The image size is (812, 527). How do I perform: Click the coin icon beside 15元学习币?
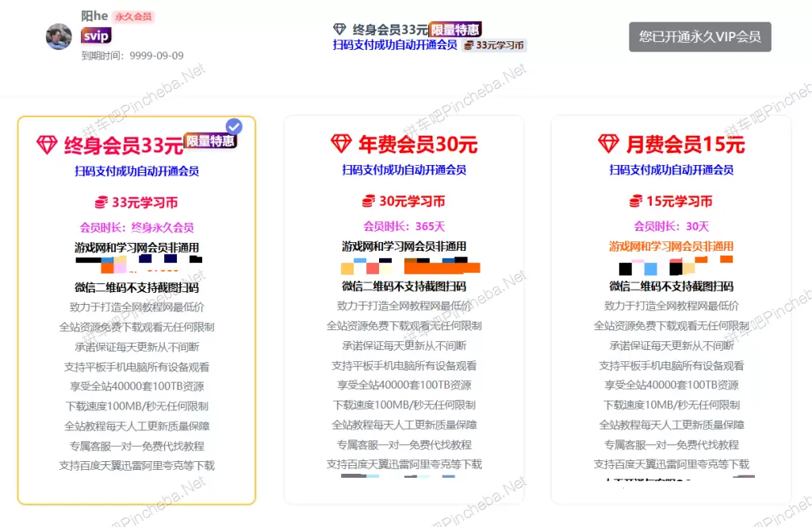636,201
